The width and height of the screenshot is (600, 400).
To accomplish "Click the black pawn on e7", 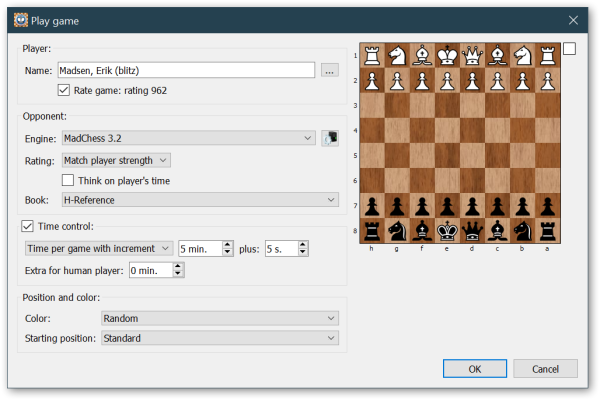I will click(447, 206).
